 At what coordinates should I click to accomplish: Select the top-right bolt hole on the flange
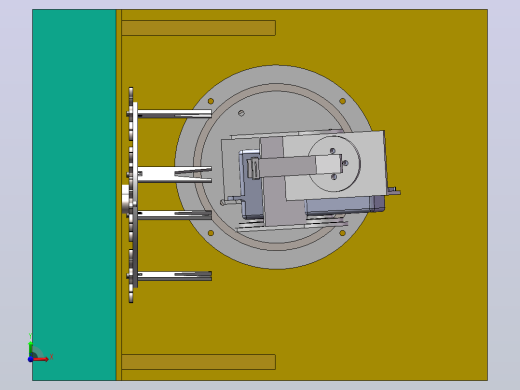(342, 101)
